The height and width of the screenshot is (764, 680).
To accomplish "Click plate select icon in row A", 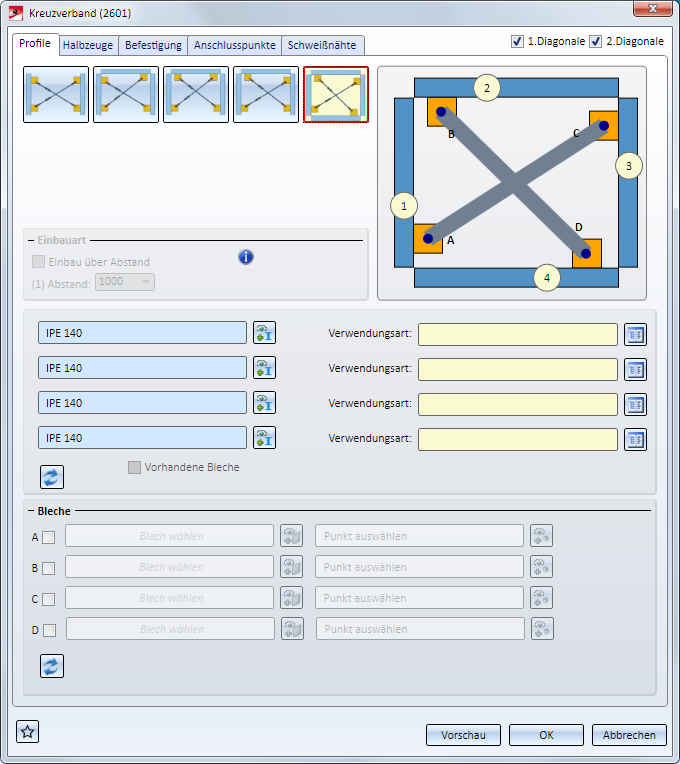I will point(292,536).
